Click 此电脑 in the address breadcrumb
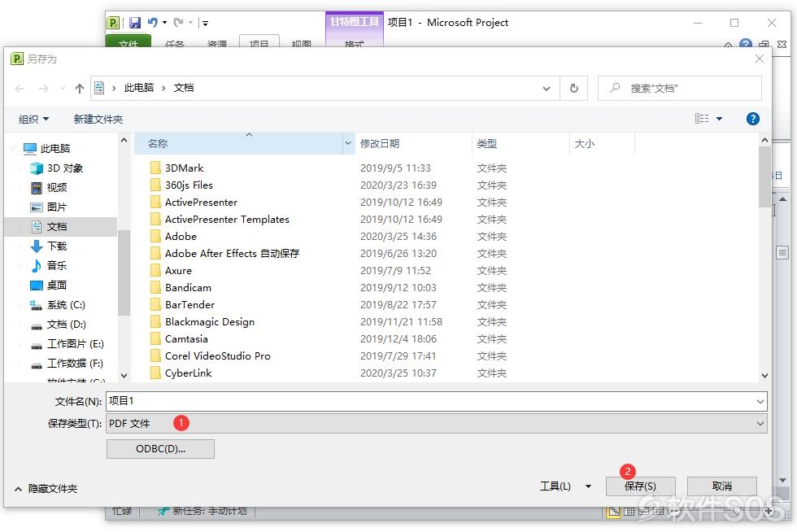 click(139, 88)
